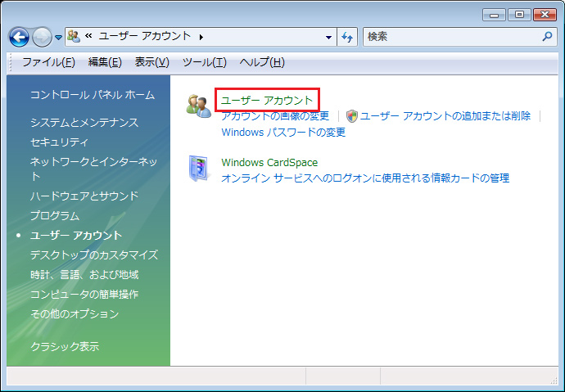Close the Control Panel window
Viewport: 565px width, 392px height.
click(545, 15)
